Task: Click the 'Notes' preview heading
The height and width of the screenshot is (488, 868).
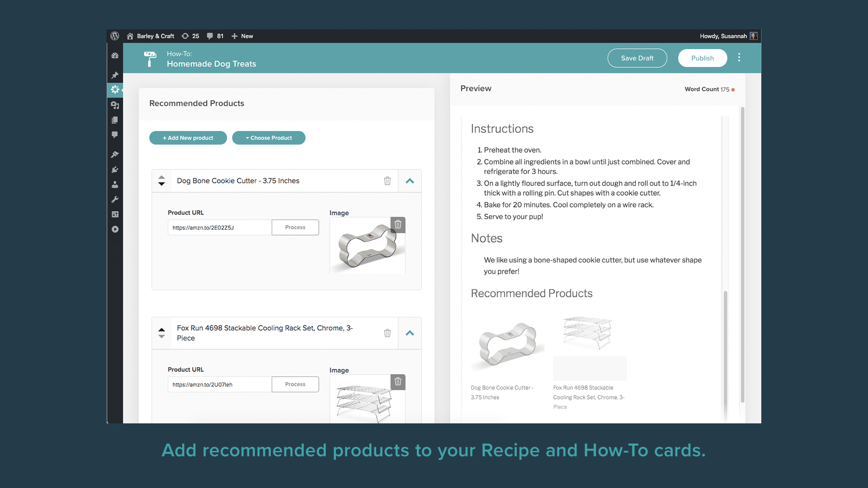Action: point(486,238)
